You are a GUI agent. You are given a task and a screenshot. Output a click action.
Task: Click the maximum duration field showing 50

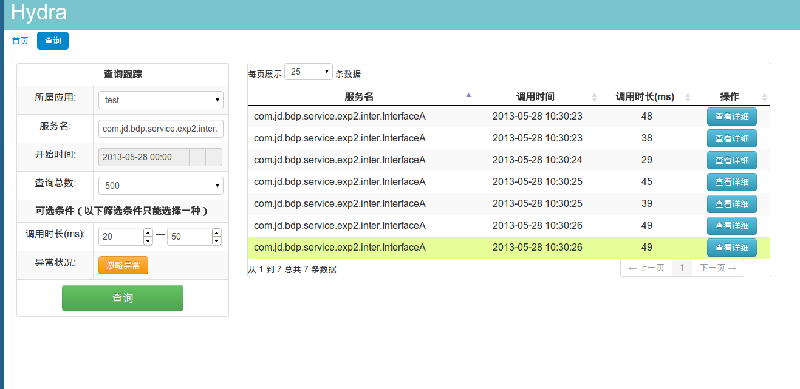[x=190, y=236]
